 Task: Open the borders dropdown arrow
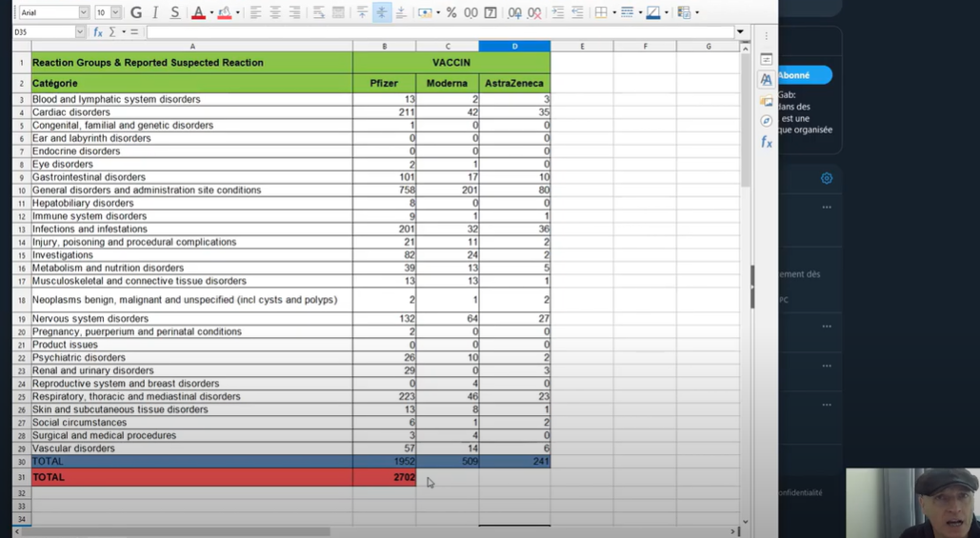click(x=614, y=12)
